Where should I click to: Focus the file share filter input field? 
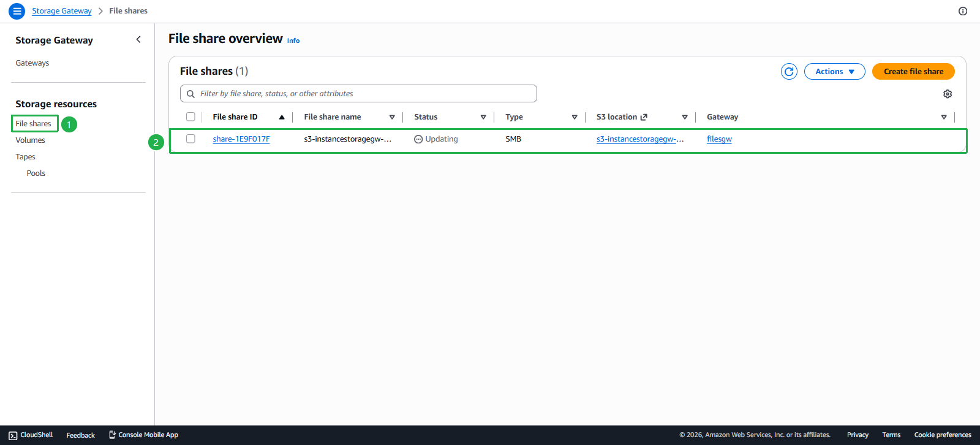click(358, 94)
